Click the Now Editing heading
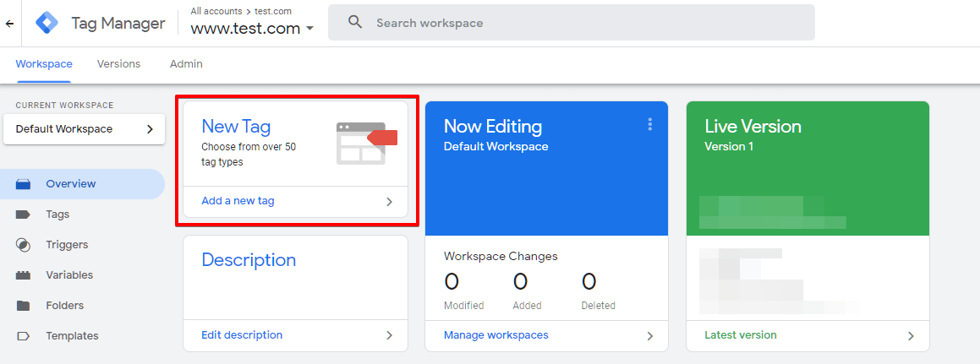Image resolution: width=980 pixels, height=364 pixels. [492, 127]
